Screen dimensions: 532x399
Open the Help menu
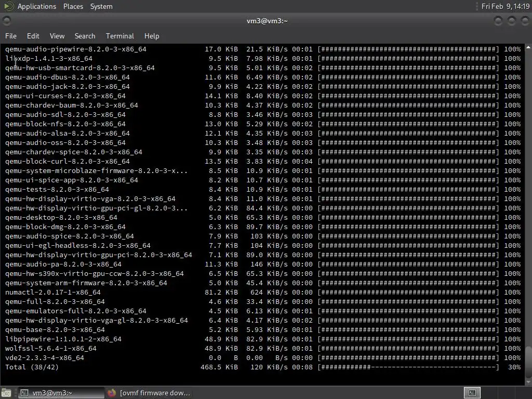(152, 36)
